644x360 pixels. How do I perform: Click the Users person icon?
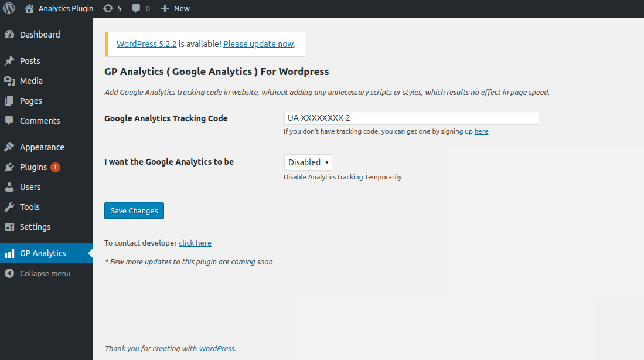point(9,187)
